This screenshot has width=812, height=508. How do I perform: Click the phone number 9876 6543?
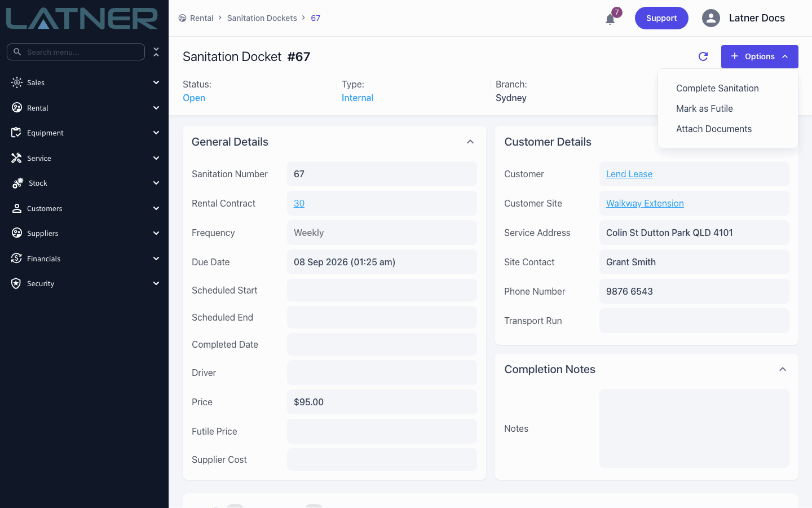point(629,291)
